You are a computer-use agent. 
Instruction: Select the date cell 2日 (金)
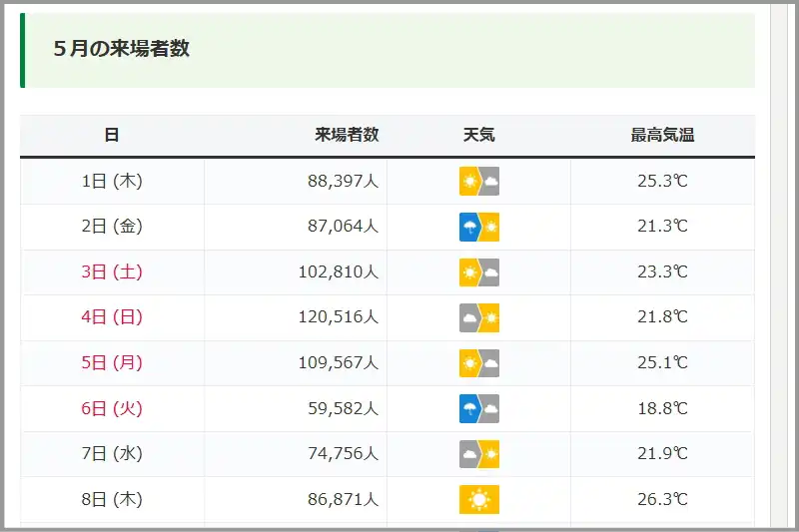click(x=112, y=226)
